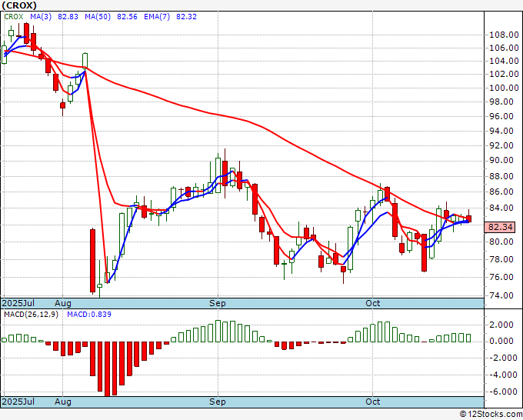Click the 2.000 MACD axis label
Image resolution: width=523 pixels, height=420 pixels.
tap(501, 325)
